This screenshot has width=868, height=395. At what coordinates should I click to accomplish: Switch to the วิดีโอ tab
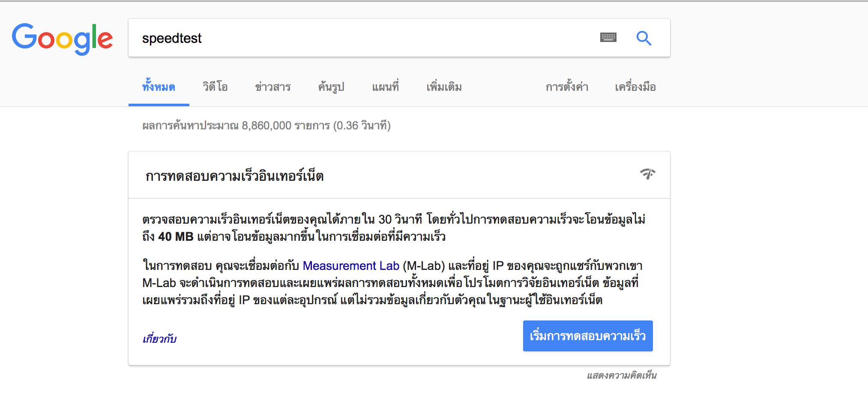215,87
